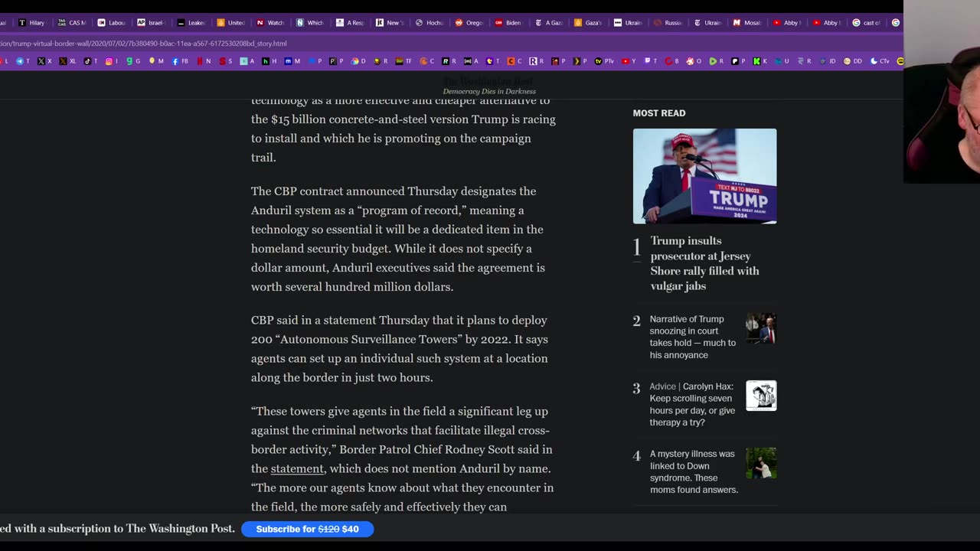This screenshot has height=551, width=980.
Task: Switch to the Hochu tab
Action: [x=430, y=23]
